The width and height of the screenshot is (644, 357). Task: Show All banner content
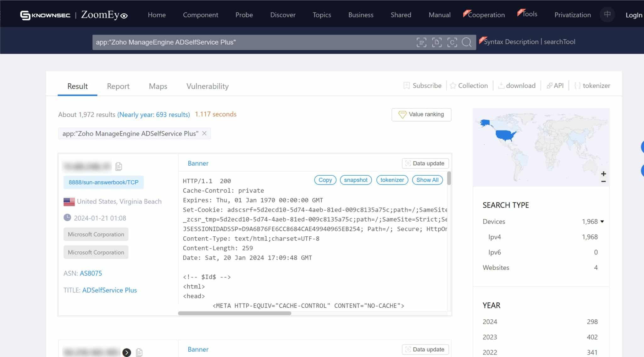427,180
